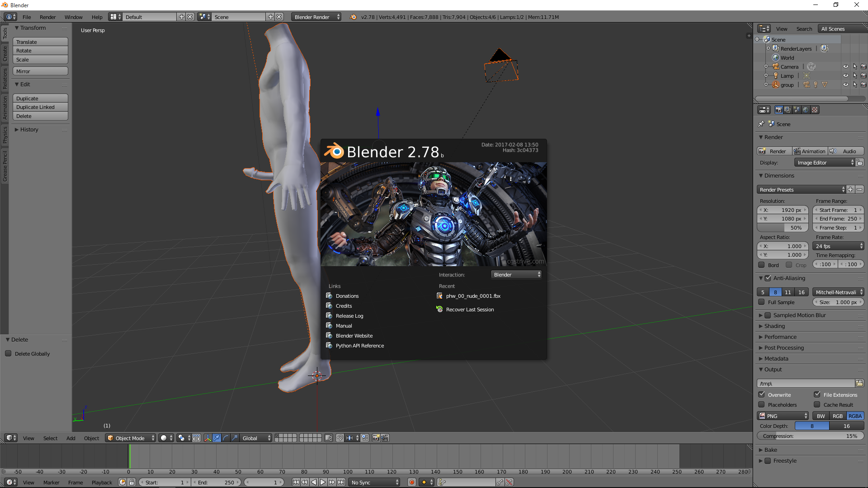Viewport: 868px width, 488px height.
Task: Open the Interaction preset dropdown
Action: [x=516, y=275]
